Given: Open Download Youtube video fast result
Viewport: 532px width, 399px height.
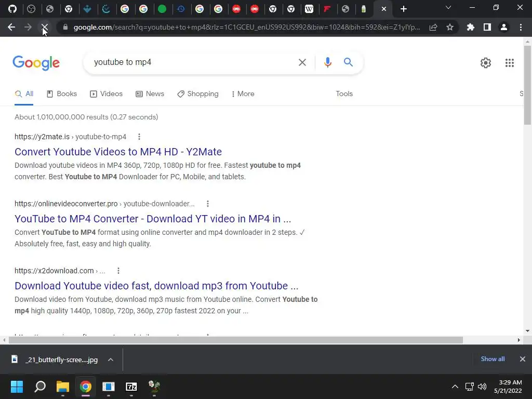Looking at the screenshot, I should coord(156,286).
